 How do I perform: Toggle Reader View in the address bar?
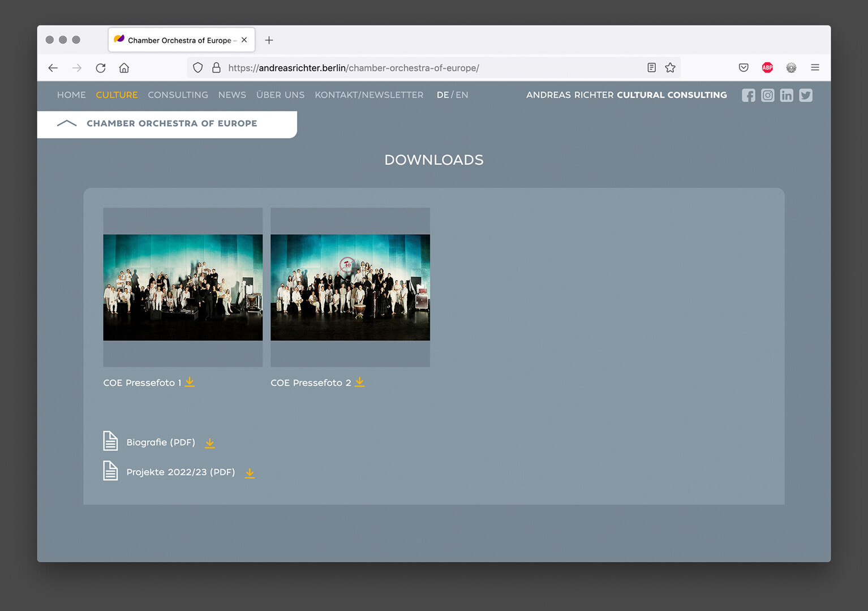(651, 68)
